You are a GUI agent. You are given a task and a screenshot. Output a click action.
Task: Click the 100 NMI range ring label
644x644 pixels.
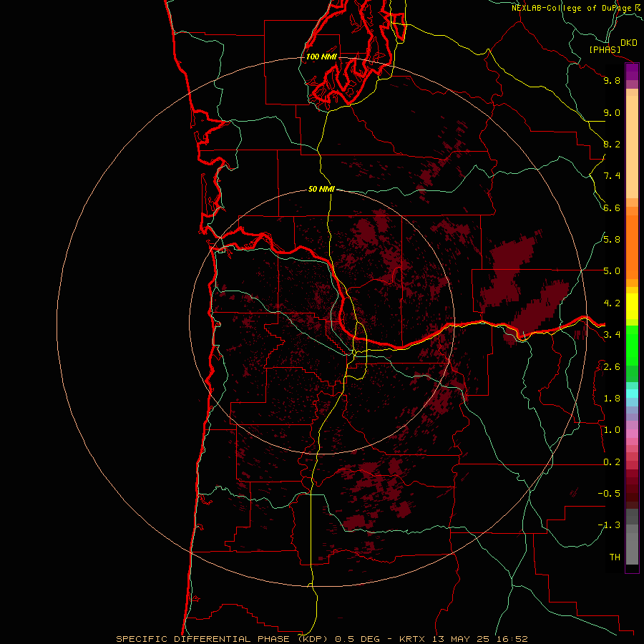tap(321, 57)
